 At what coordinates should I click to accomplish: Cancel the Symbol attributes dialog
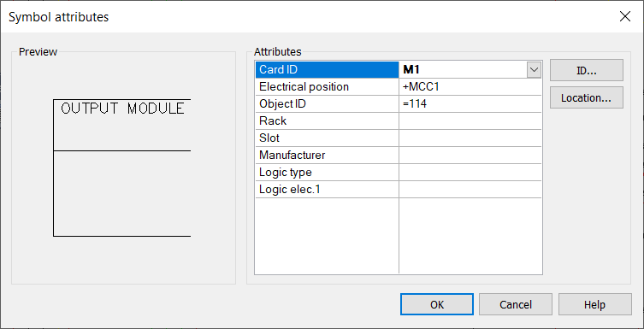516,304
